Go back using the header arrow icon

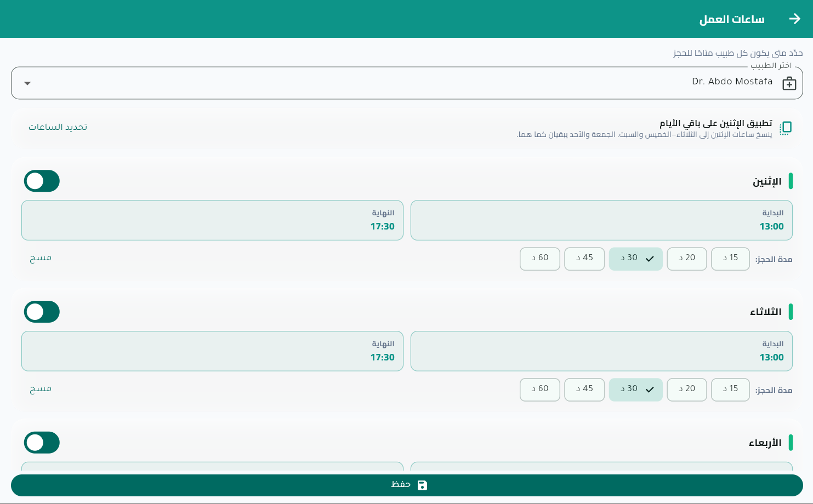coord(795,19)
